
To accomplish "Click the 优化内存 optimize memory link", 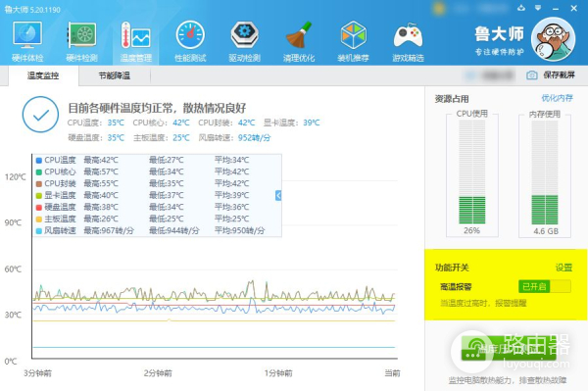I will (x=557, y=98).
